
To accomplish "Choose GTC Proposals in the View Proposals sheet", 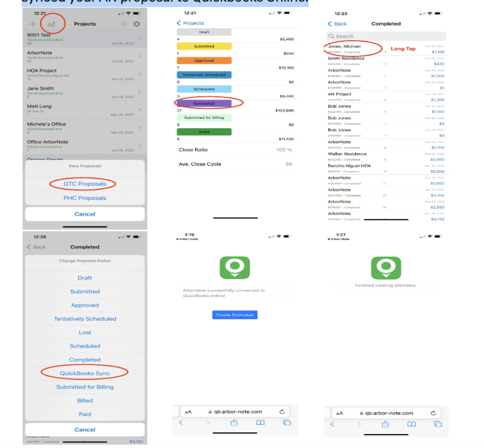I will coord(85,184).
